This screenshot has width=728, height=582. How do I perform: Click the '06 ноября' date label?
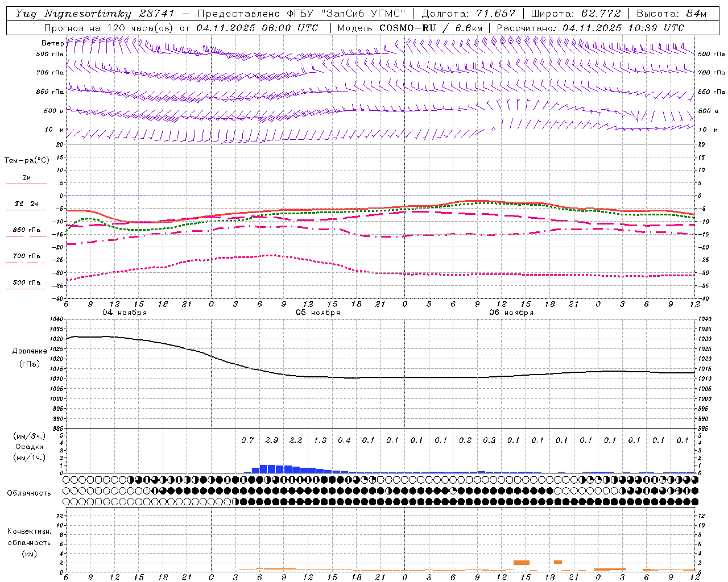[511, 313]
